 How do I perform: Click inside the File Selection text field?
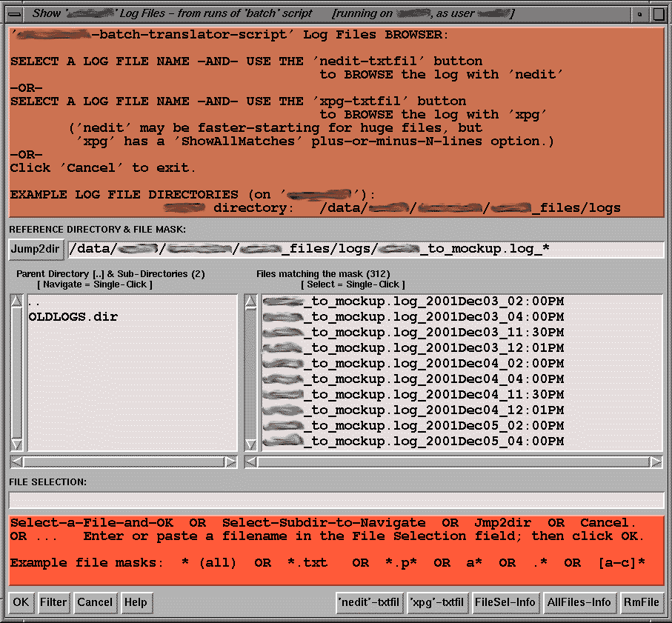[x=336, y=500]
